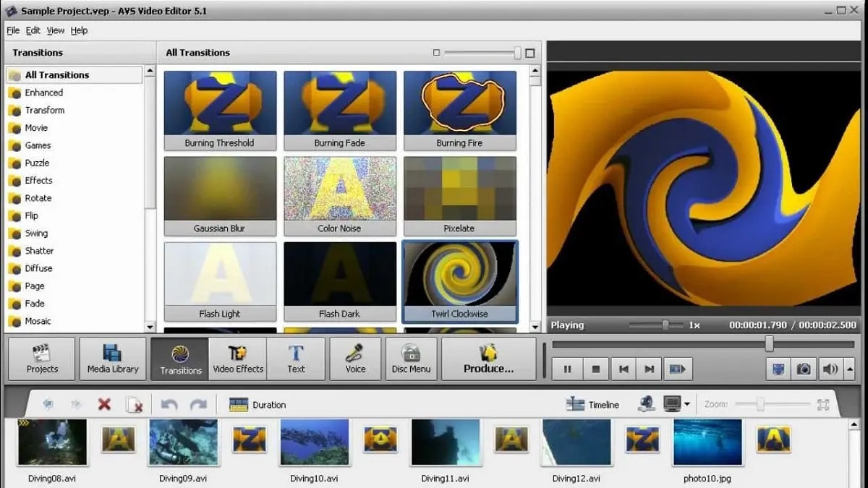Jump to next frame
868x488 pixels.
pyautogui.click(x=650, y=369)
